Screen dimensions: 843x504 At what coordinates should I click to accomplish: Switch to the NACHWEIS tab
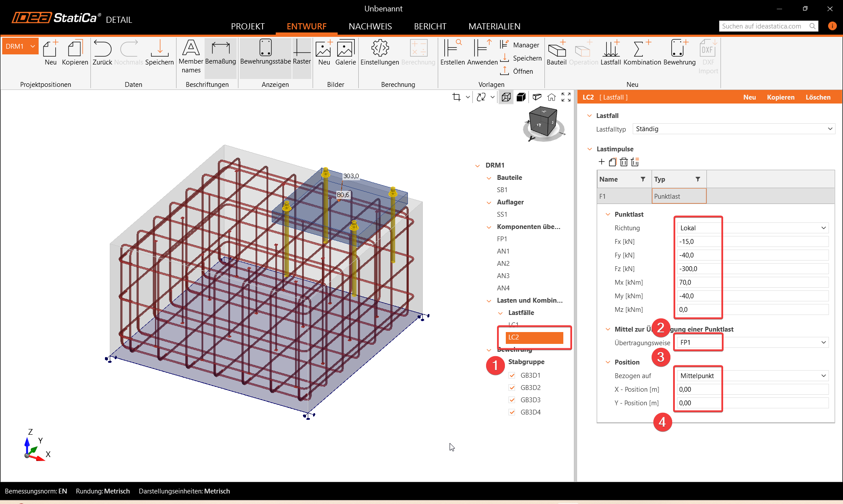point(370,26)
